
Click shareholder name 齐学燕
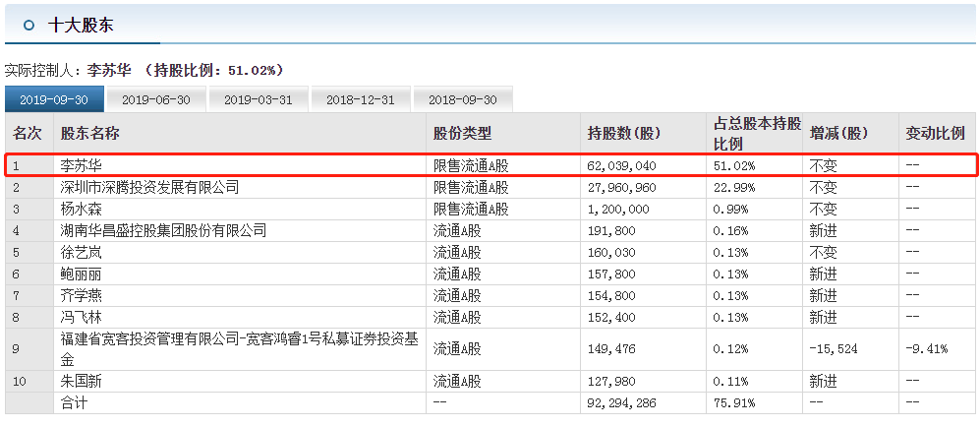[x=82, y=296]
